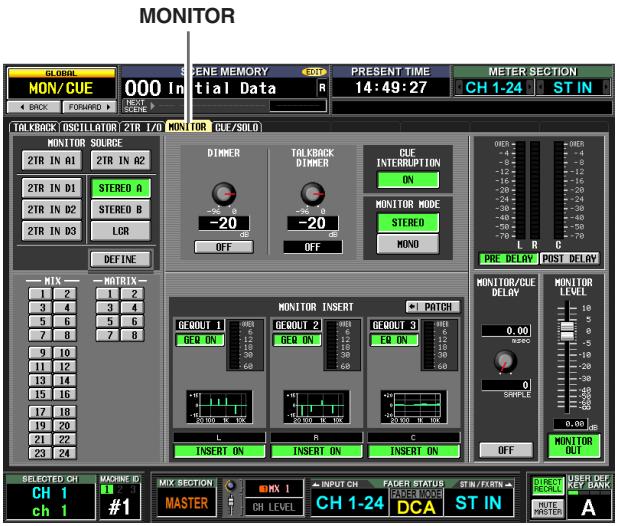Image resolution: width=620 pixels, height=526 pixels.
Task: Click the MONITOR/CUE DELAY knob
Action: (505, 361)
